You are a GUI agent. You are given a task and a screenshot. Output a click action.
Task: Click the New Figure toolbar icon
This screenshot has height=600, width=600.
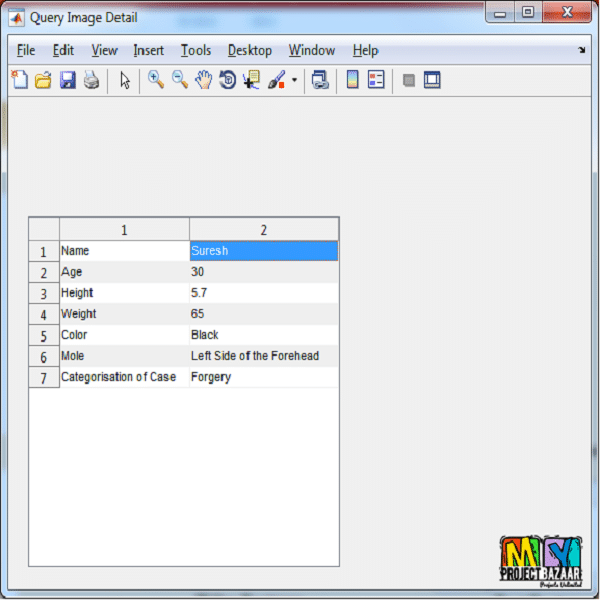tap(19, 81)
